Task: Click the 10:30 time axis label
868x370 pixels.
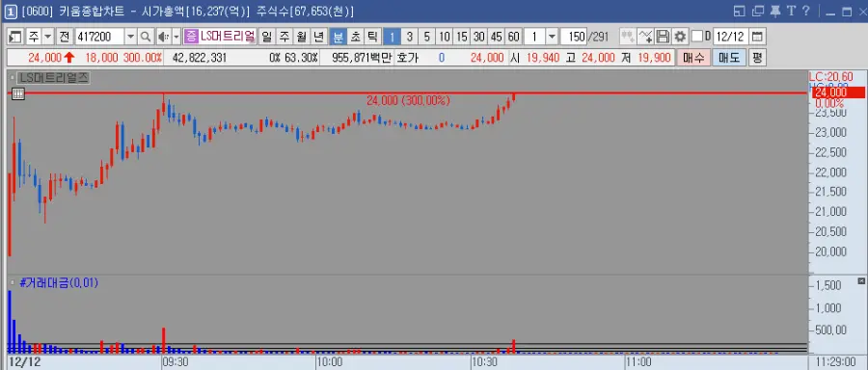Action: [484, 362]
